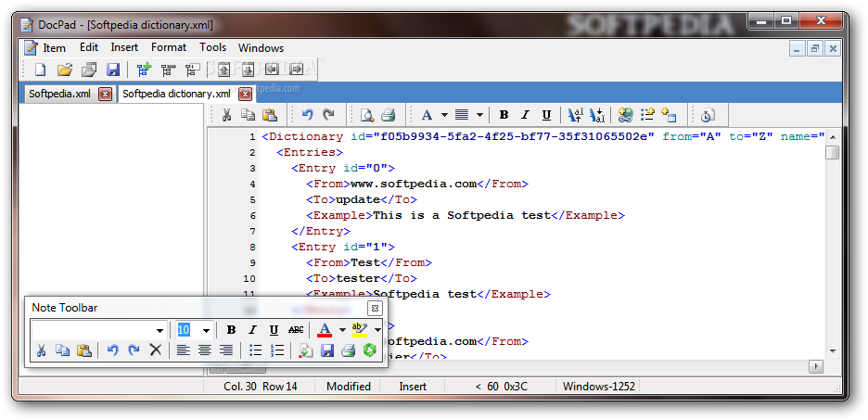Align text left in Note Toolbar

184,350
